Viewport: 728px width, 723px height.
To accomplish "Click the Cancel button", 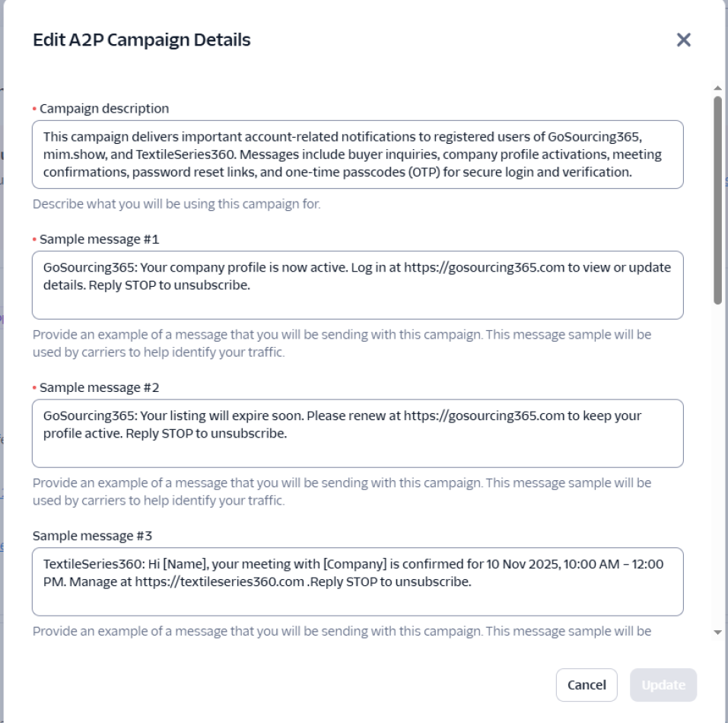I will coord(587,685).
